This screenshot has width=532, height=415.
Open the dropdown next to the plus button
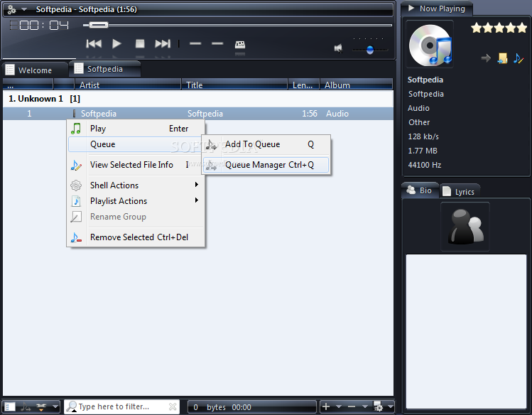[339, 406]
